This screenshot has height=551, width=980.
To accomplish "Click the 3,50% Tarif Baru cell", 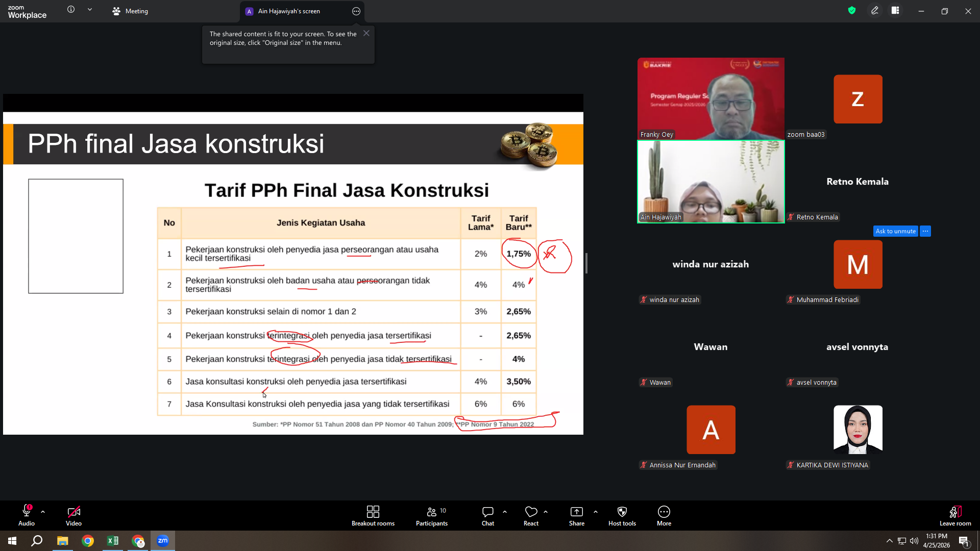I will point(519,382).
